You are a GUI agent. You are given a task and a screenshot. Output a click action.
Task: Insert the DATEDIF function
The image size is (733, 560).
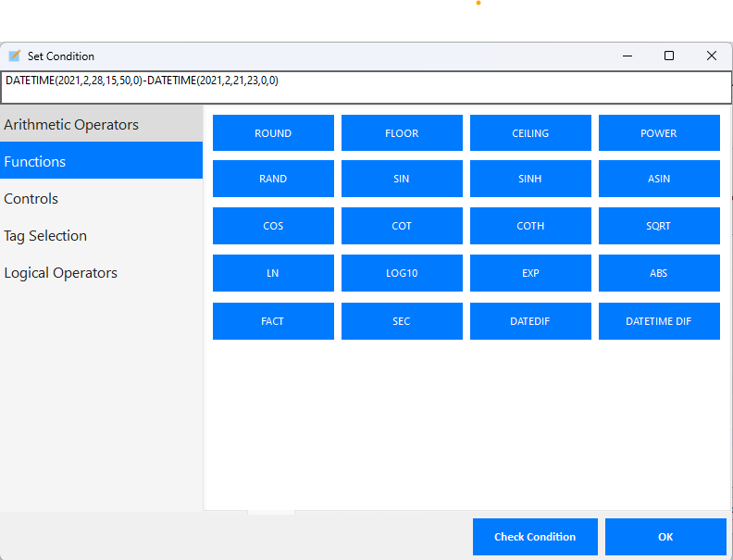530,321
